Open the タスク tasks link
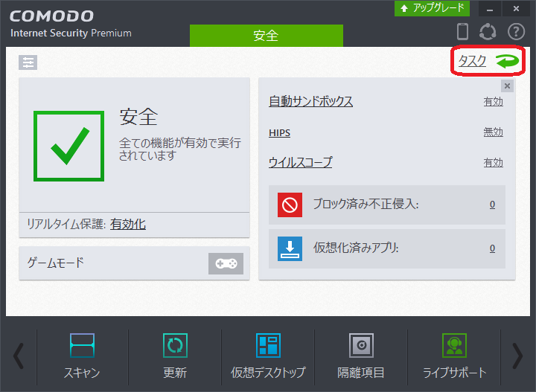The image size is (536, 392). (x=472, y=62)
